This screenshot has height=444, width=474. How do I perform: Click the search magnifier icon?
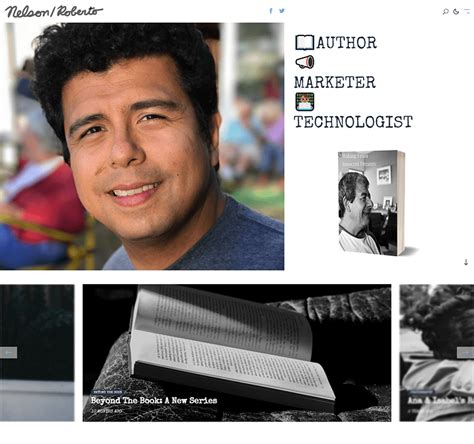[445, 12]
